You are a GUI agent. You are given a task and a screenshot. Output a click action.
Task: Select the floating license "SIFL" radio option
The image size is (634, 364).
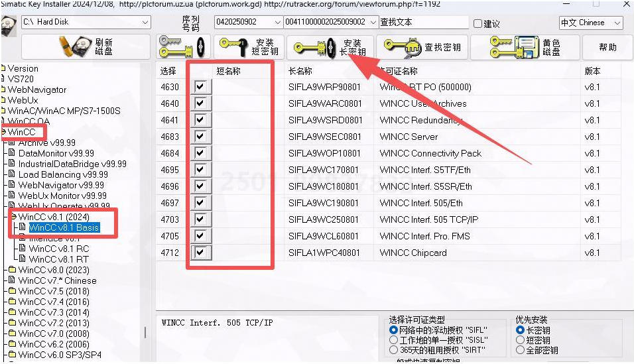(x=393, y=330)
